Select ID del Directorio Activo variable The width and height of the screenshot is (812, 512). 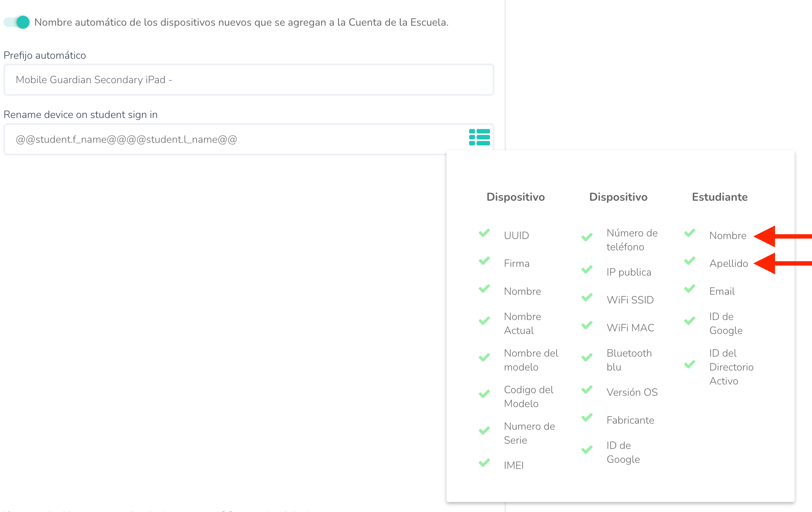tap(731, 367)
